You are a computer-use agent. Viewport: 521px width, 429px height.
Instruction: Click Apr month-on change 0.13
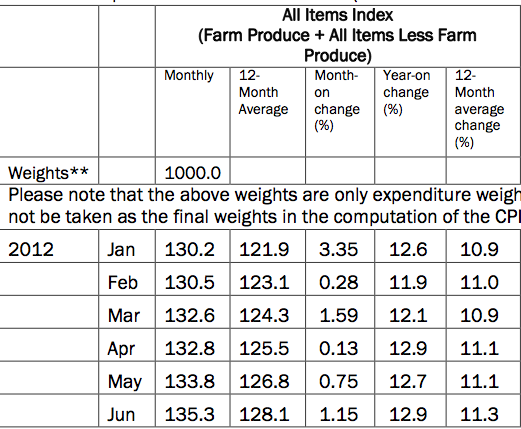tap(338, 349)
